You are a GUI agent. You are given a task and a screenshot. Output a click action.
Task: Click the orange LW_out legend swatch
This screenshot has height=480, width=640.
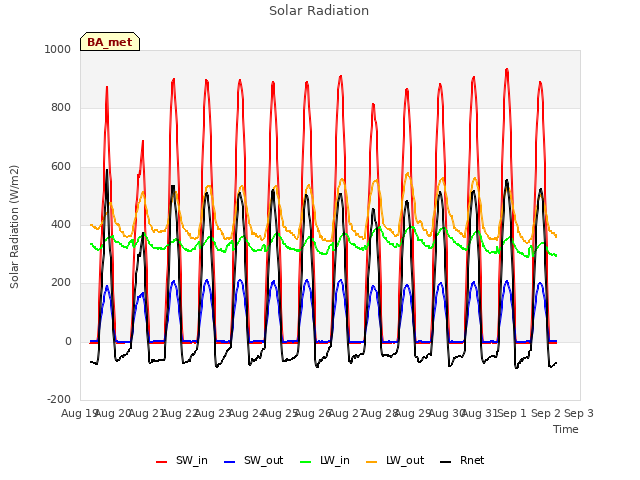pyautogui.click(x=372, y=462)
